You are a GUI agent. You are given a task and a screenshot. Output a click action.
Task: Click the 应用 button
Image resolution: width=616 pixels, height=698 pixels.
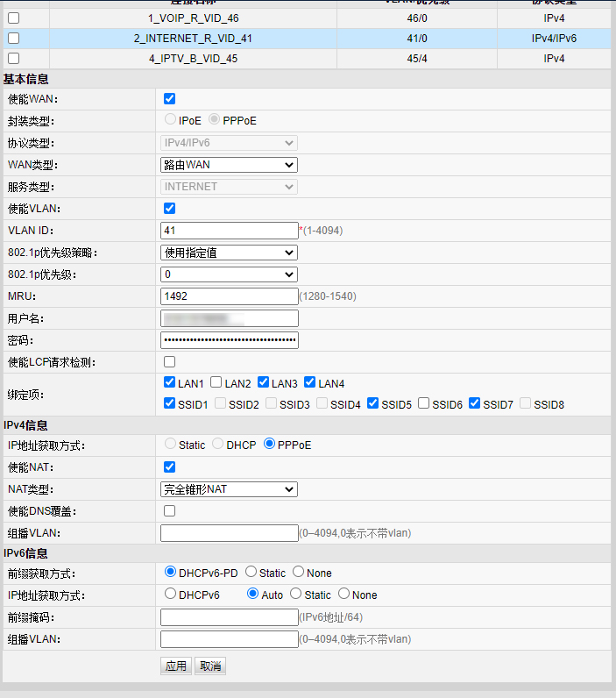176,666
